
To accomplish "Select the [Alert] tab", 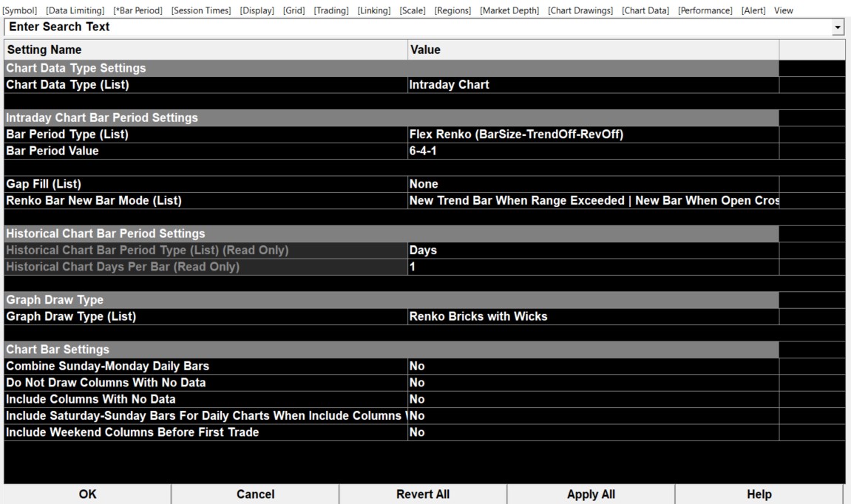I will 753,10.
